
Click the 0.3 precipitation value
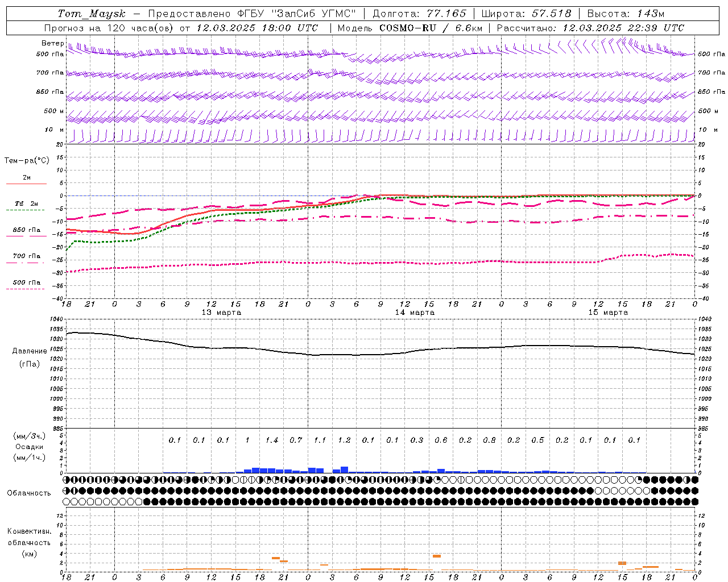pos(417,440)
